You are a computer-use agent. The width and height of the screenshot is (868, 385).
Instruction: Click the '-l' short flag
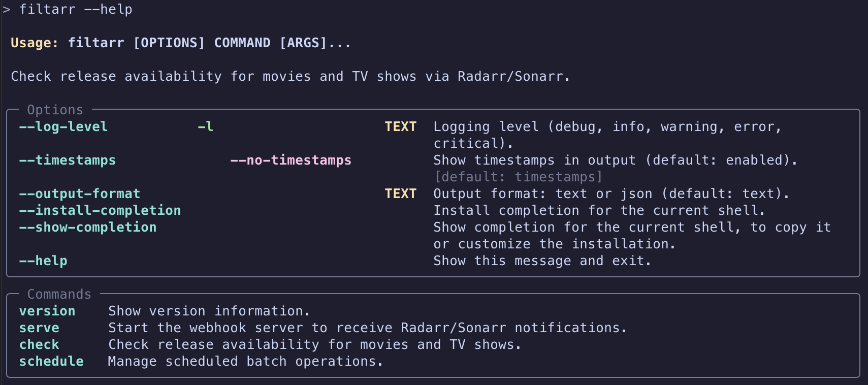pos(206,126)
